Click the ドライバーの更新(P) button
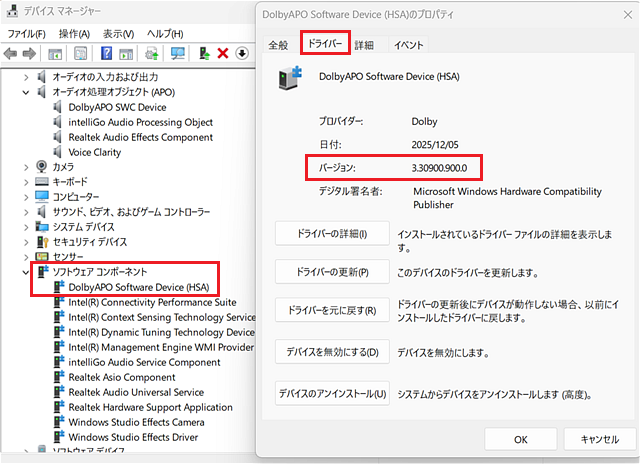Viewport: 640px width, 464px height. click(x=332, y=272)
